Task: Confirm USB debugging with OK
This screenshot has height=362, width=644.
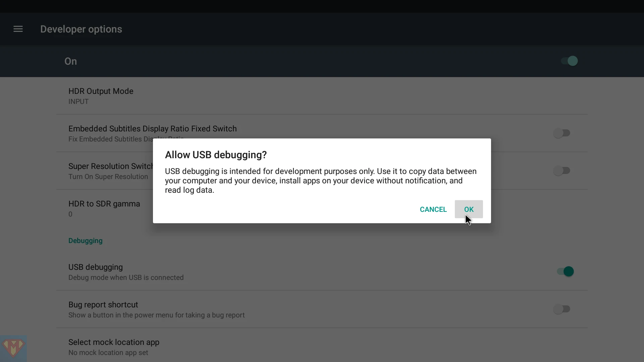Action: pos(469,209)
